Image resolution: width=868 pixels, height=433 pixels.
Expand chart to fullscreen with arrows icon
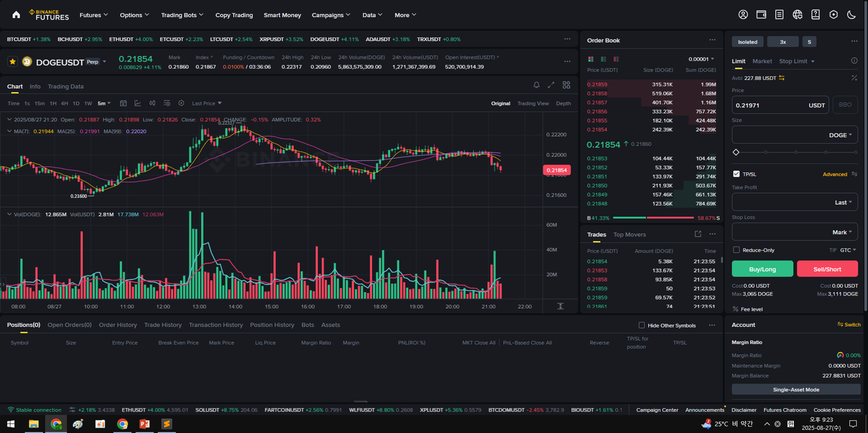551,85
